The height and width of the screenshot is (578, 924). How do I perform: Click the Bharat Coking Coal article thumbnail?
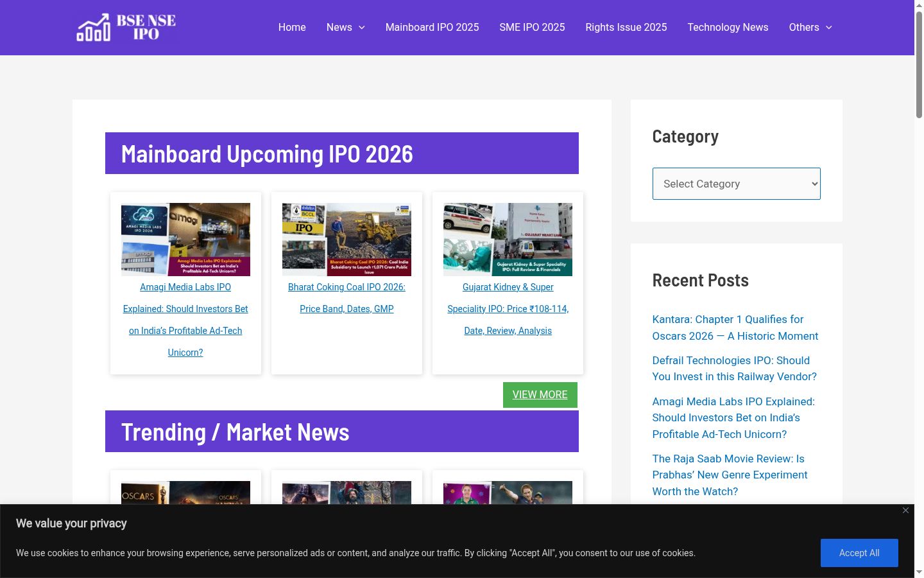click(x=346, y=240)
